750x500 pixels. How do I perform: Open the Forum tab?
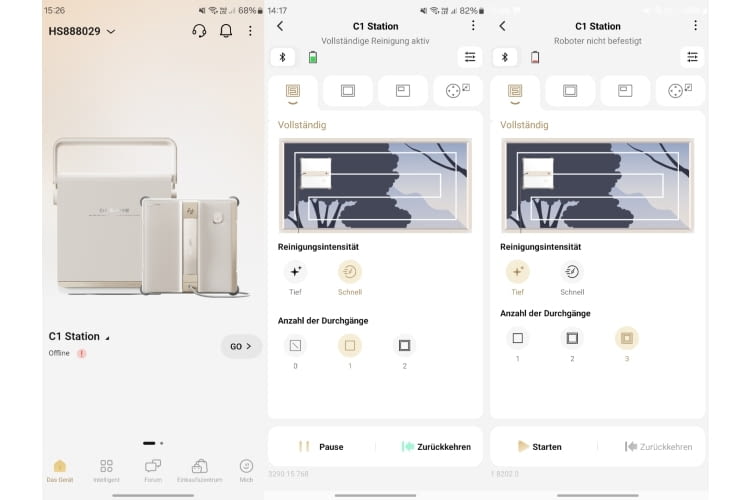point(153,471)
